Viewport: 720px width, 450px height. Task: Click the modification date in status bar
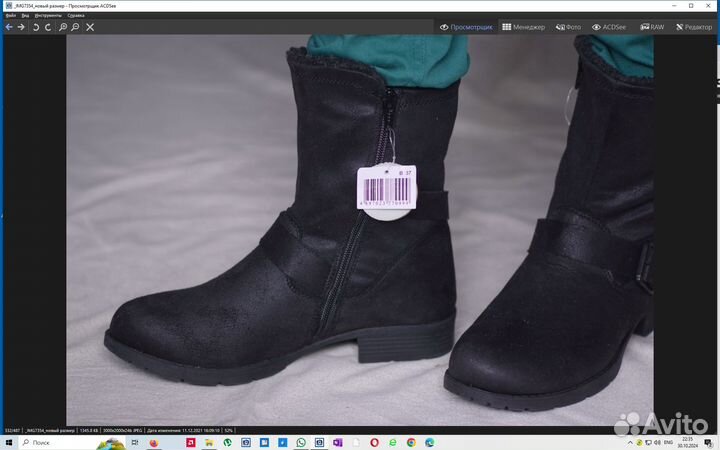click(183, 431)
